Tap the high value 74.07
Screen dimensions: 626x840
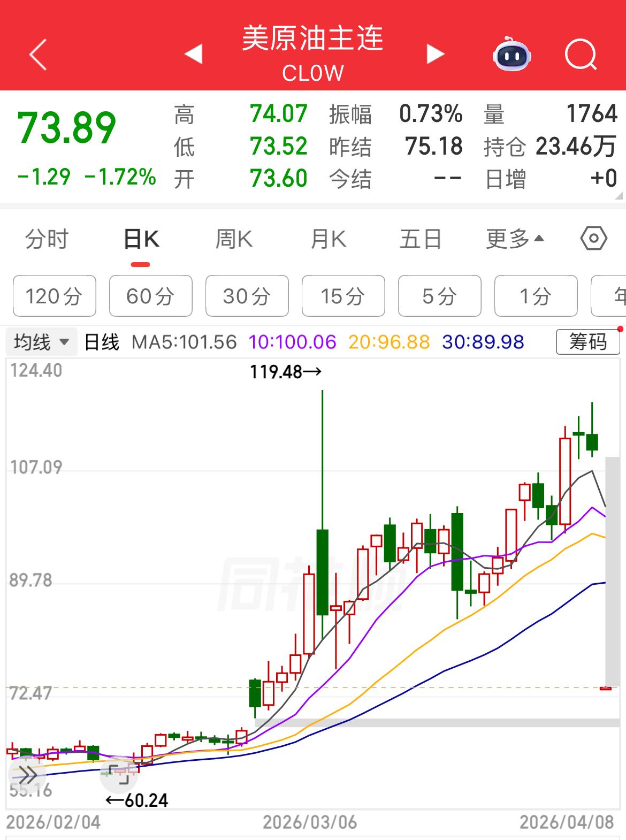[x=279, y=114]
